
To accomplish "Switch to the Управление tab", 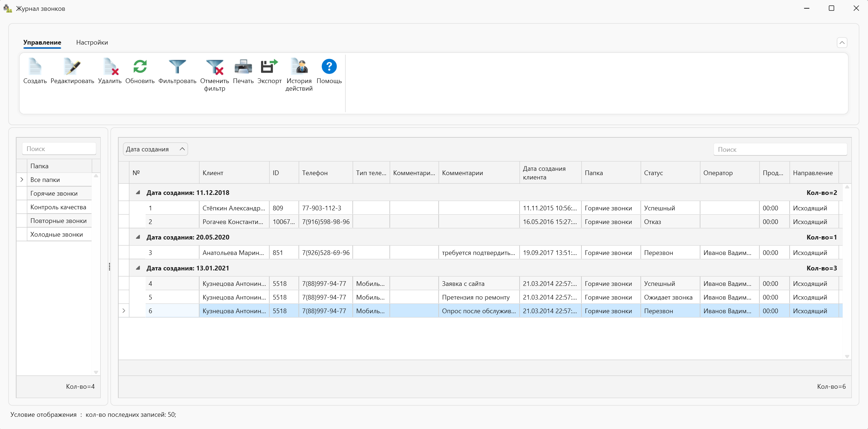I will click(x=42, y=42).
